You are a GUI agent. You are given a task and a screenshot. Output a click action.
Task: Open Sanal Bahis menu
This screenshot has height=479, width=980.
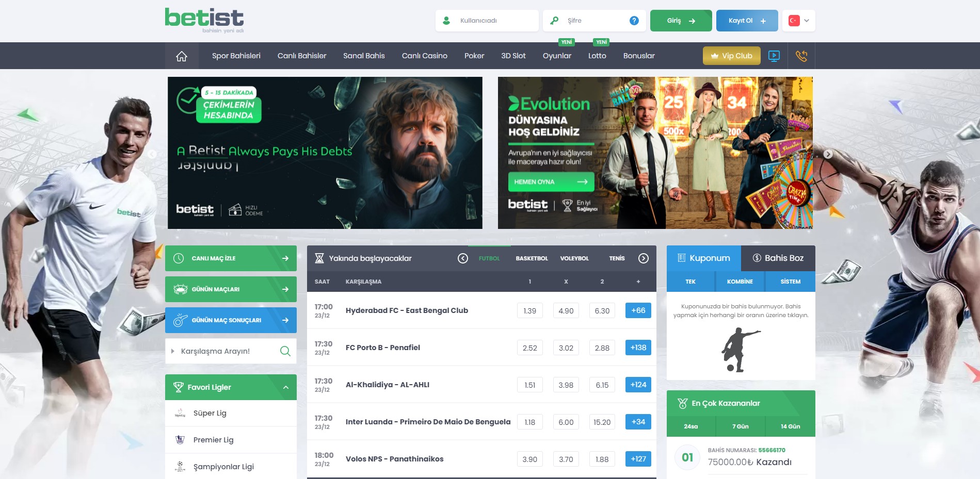point(364,56)
